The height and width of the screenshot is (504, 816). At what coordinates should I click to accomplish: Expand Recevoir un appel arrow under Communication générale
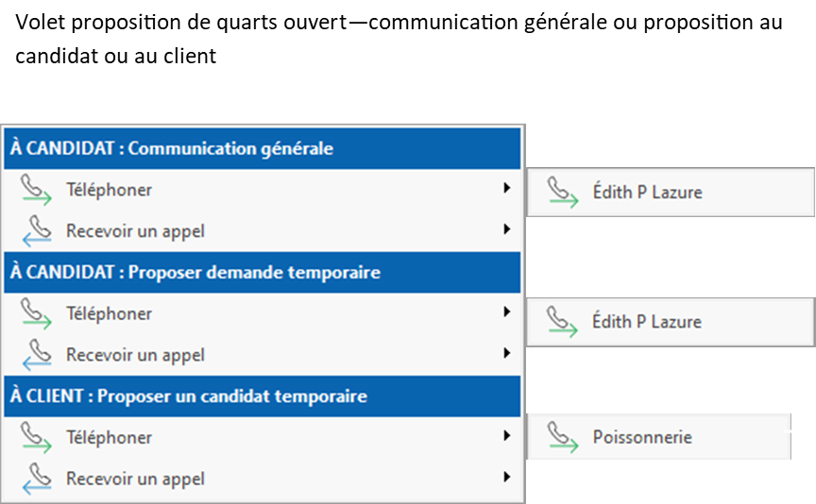tap(507, 229)
